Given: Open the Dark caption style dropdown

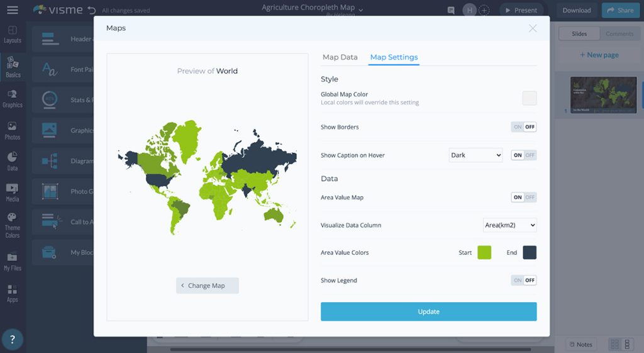Looking at the screenshot, I should [x=475, y=155].
